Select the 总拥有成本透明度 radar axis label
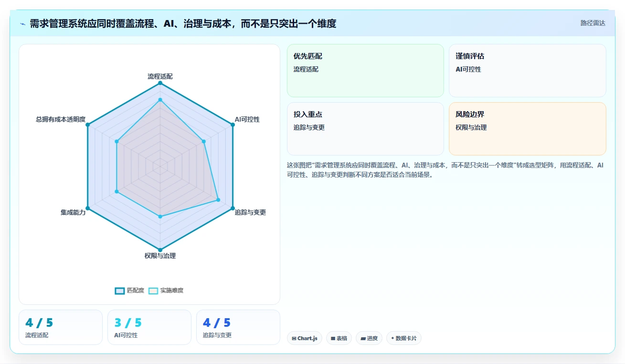 (61, 119)
